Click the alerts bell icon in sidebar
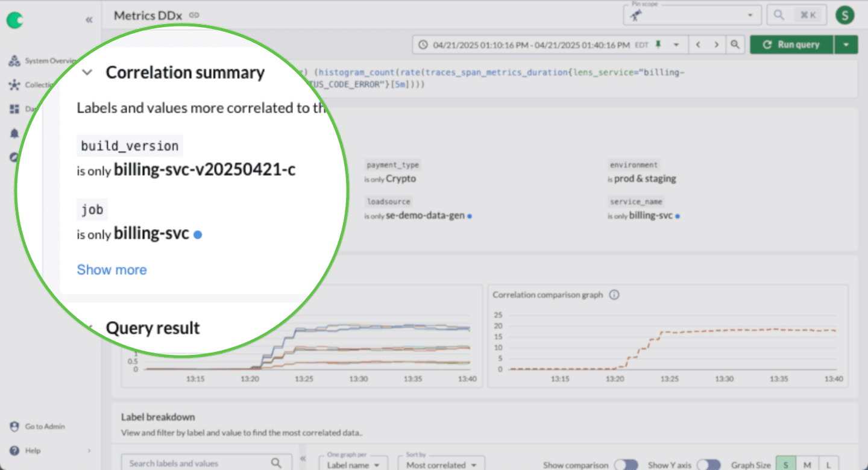 pos(14,133)
